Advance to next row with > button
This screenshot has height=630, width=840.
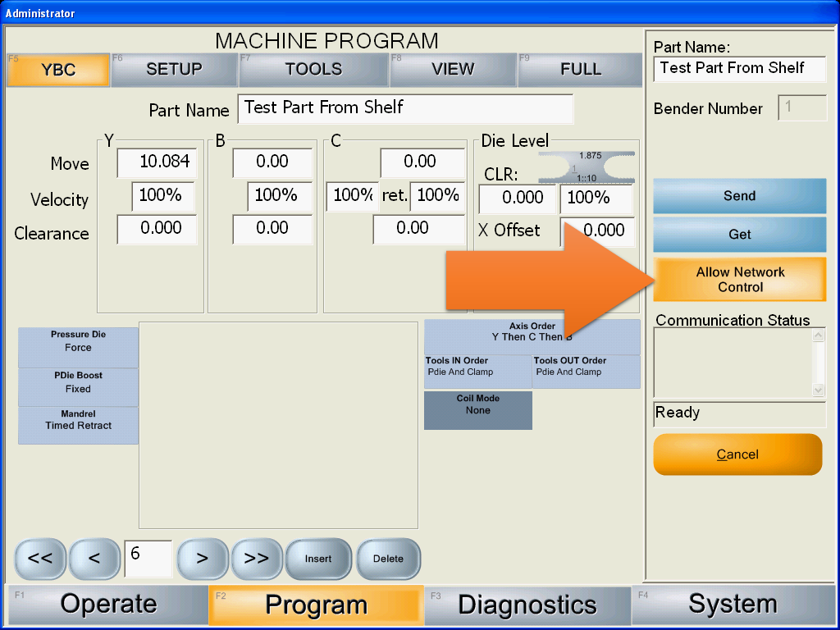(202, 559)
